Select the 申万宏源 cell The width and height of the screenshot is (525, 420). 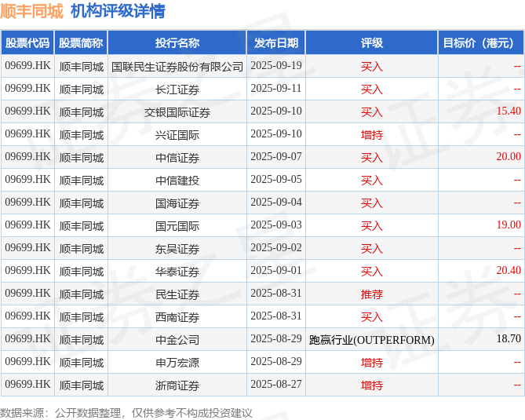point(177,363)
